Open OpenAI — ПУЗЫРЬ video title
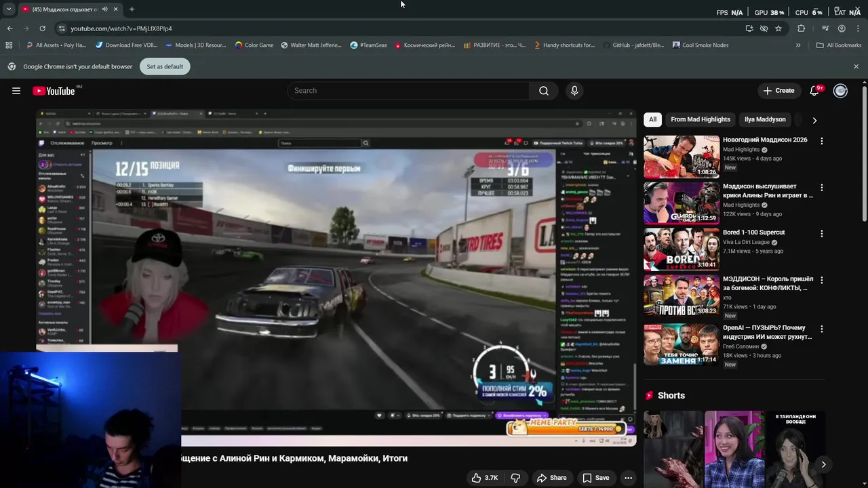868x488 pixels. coord(767,332)
